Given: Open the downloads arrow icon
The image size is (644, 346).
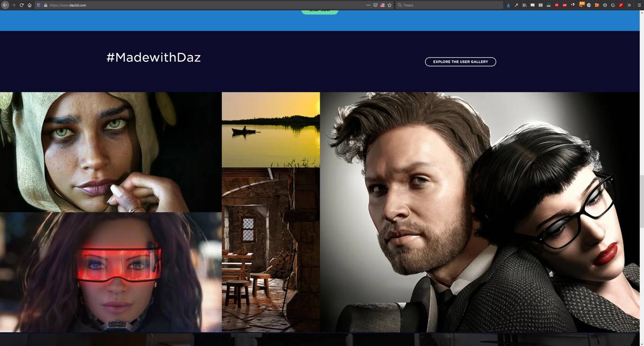Looking at the screenshot, I should (x=508, y=5).
